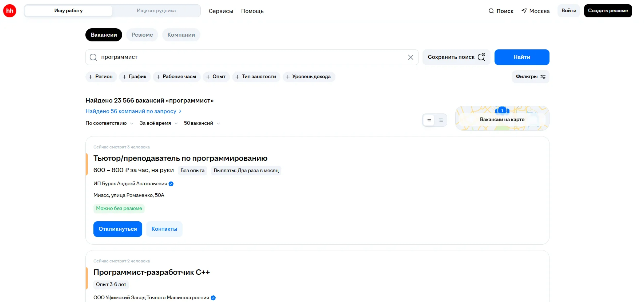Start the search with the Найти button
This screenshot has height=302, width=644.
522,57
